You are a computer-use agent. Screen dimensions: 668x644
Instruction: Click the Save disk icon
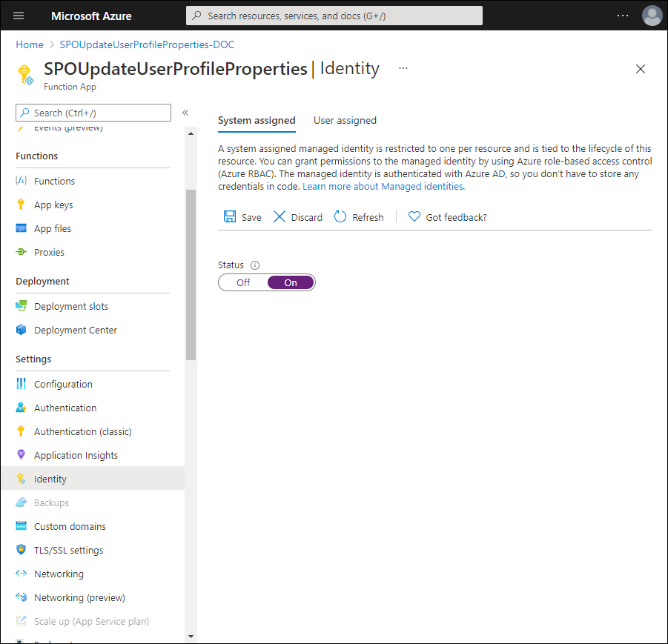click(x=230, y=217)
